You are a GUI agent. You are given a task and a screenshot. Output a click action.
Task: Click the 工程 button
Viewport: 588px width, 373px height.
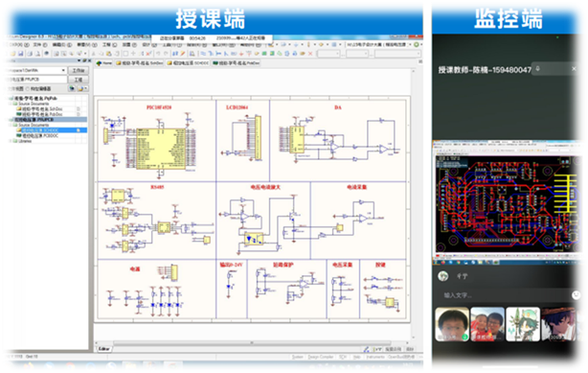pos(79,80)
